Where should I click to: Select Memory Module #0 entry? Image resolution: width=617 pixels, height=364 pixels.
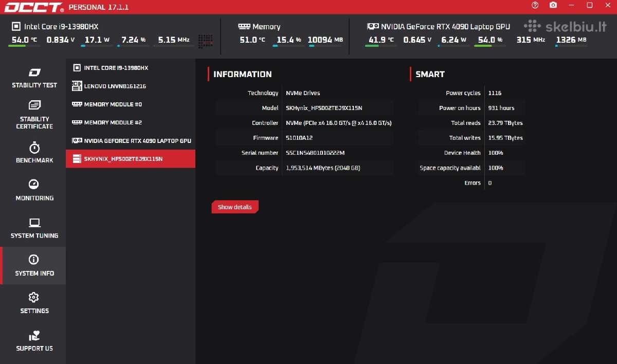pyautogui.click(x=131, y=104)
